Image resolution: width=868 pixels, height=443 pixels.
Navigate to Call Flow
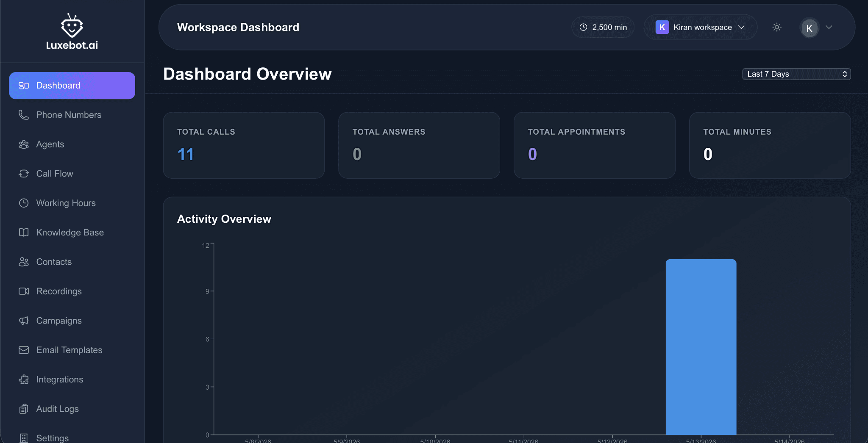click(72, 174)
